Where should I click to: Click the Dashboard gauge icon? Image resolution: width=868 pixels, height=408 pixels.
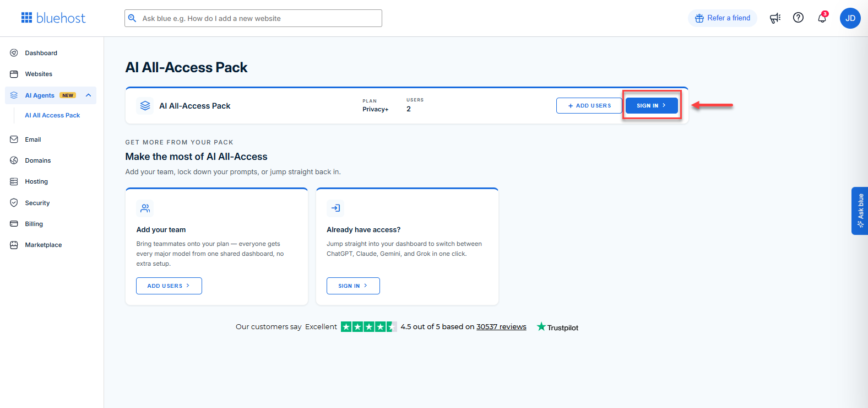pyautogui.click(x=14, y=53)
